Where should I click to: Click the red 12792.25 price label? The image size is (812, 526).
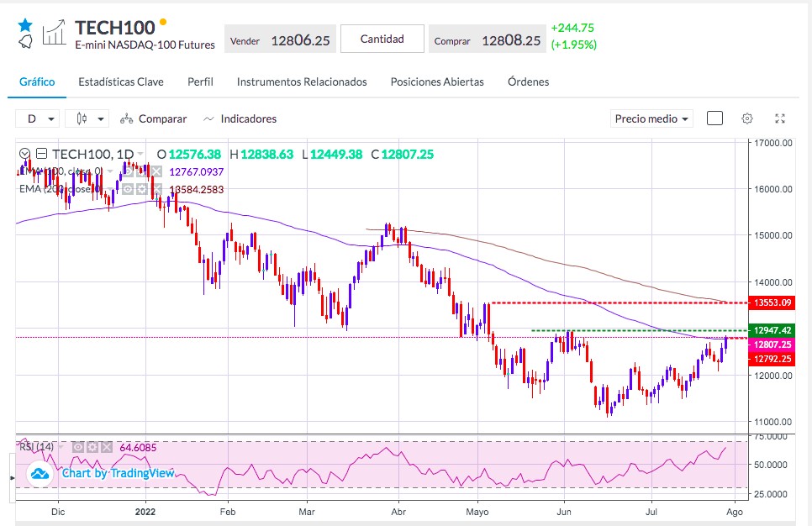click(772, 359)
